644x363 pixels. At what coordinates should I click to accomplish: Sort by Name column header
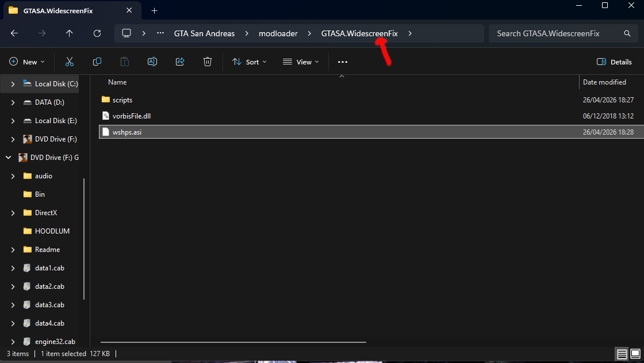click(117, 82)
